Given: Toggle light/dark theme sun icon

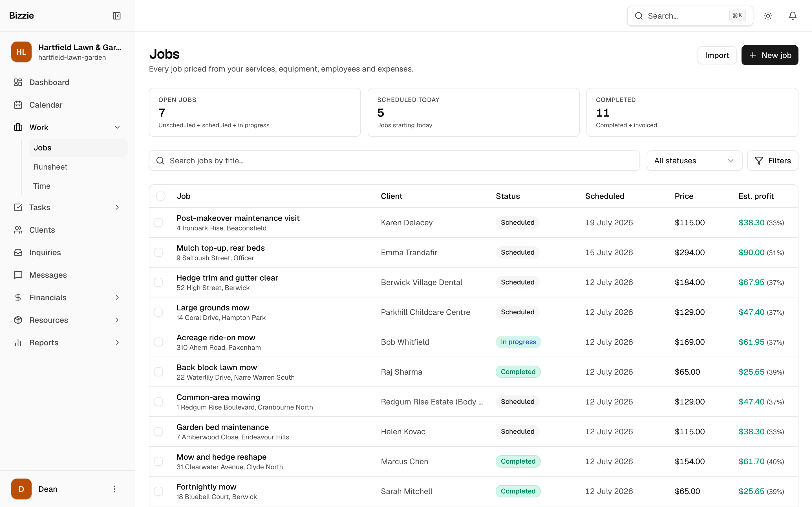Looking at the screenshot, I should (x=768, y=16).
